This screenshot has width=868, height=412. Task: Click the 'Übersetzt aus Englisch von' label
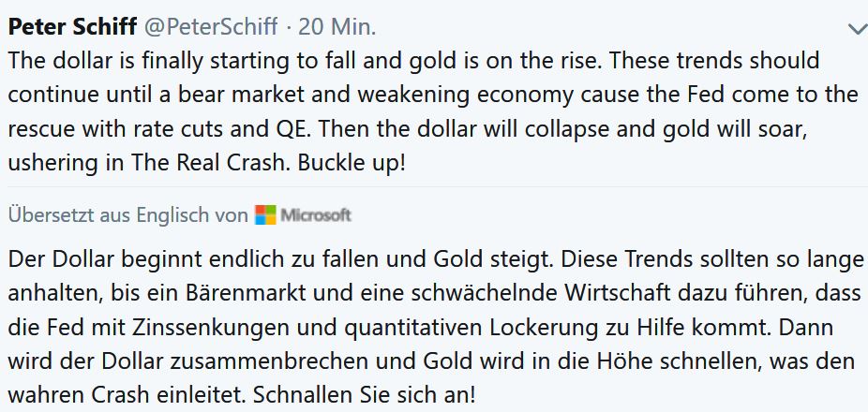pos(127,215)
